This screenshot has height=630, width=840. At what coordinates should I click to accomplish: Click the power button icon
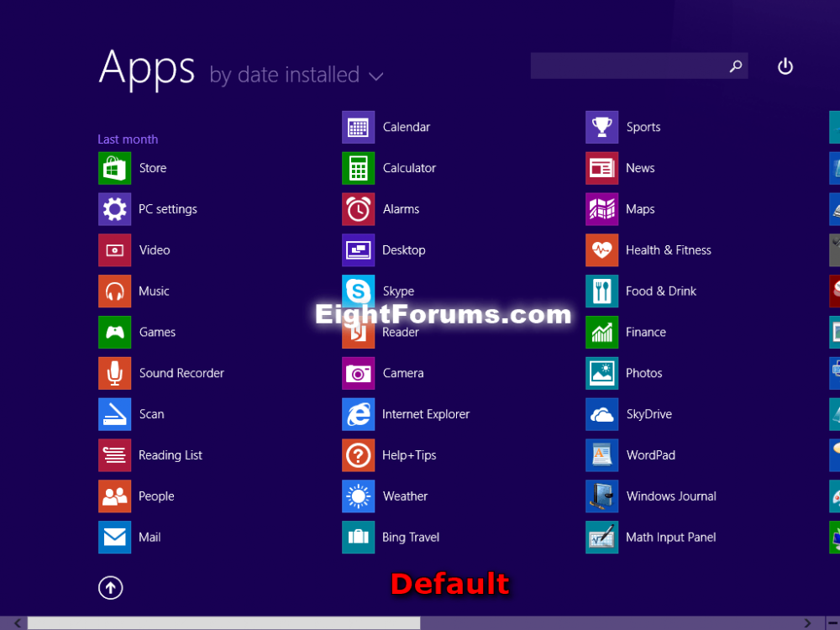pyautogui.click(x=785, y=66)
